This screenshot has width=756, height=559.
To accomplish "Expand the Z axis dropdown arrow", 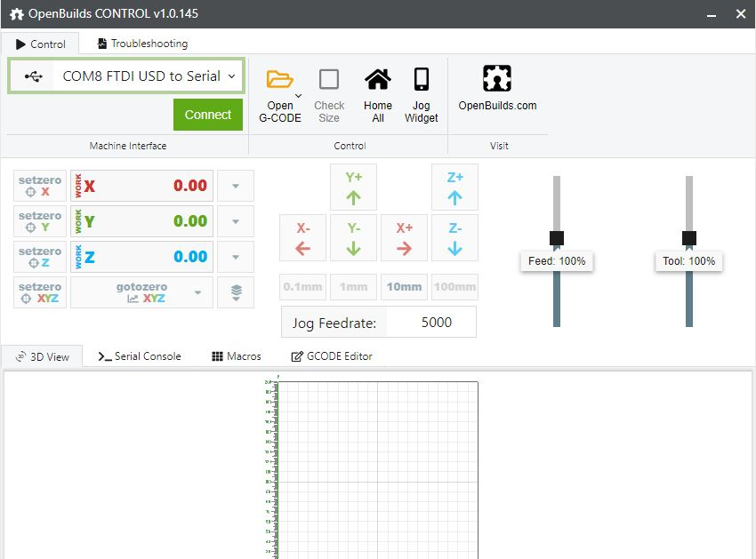I will point(236,257).
